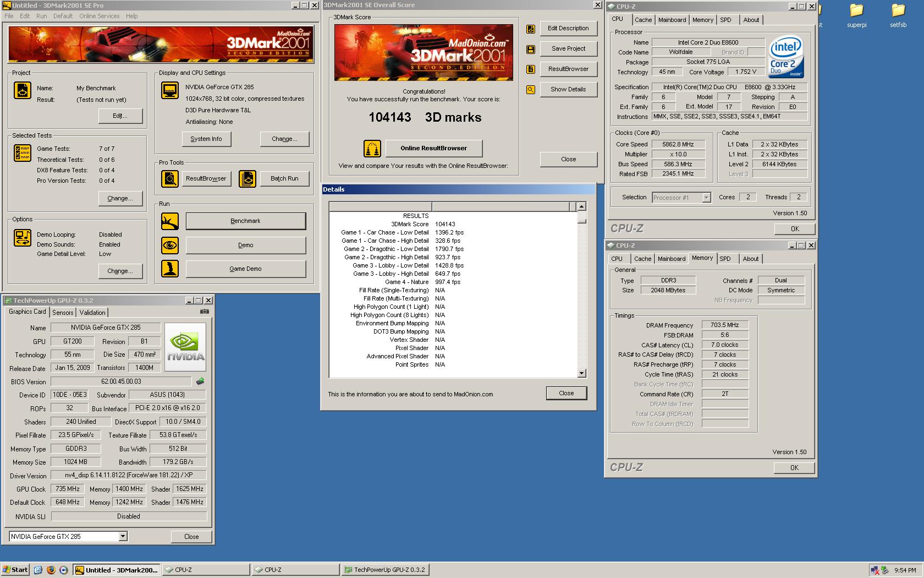Viewport: 924px width, 578px height.
Task: Switch to the Sensors tab in GPU-Z
Action: click(x=63, y=312)
